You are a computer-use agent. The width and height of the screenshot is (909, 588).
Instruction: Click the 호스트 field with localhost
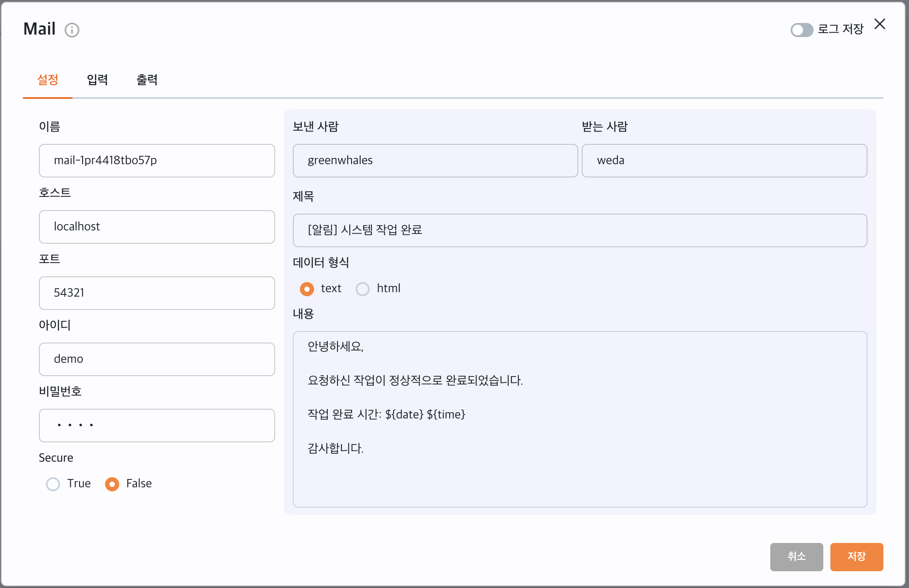point(157,227)
